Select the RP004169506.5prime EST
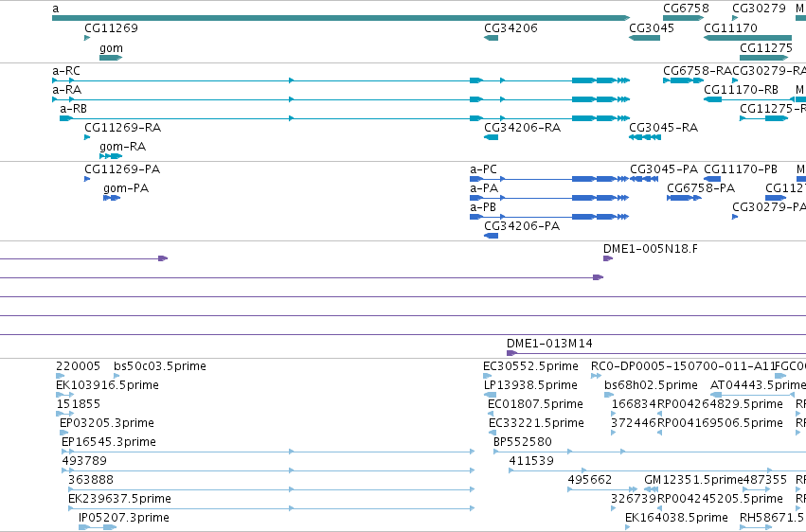Viewport: 806px width, 532px height. coord(659,433)
